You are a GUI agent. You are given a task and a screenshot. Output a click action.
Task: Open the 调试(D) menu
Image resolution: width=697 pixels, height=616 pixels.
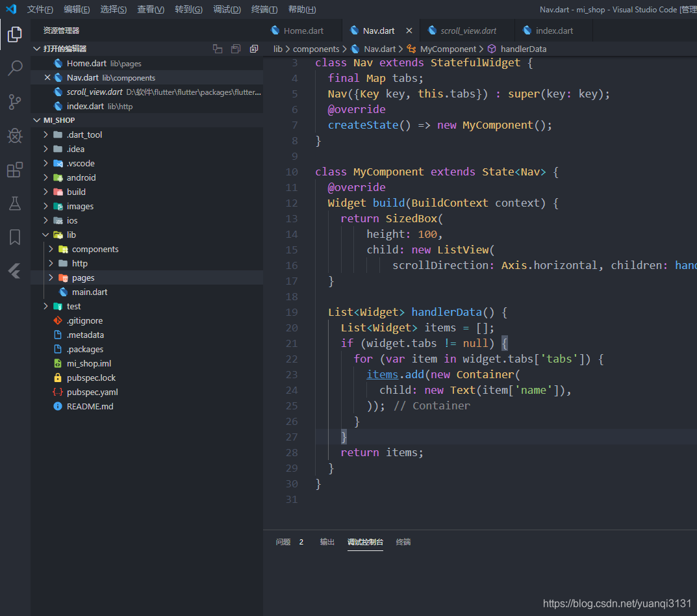tap(227, 9)
